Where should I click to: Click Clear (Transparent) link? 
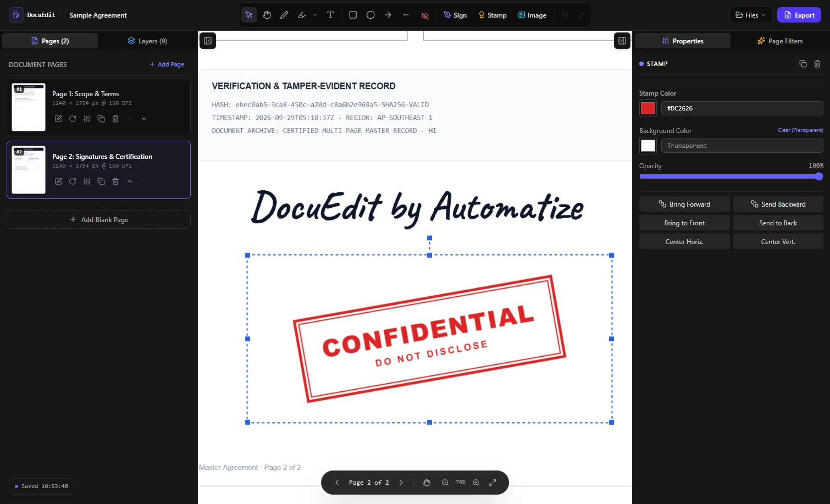pos(800,130)
